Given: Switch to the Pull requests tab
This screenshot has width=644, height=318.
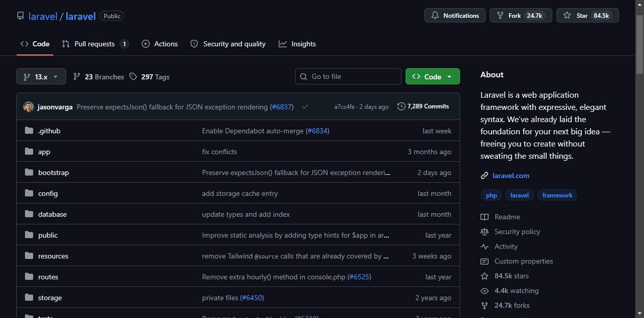Looking at the screenshot, I should click(95, 44).
